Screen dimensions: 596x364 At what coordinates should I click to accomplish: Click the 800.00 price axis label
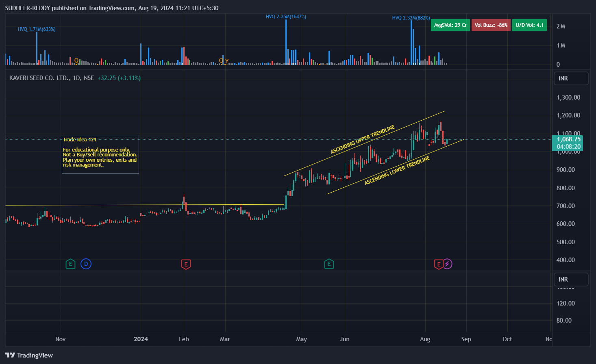pyautogui.click(x=566, y=188)
